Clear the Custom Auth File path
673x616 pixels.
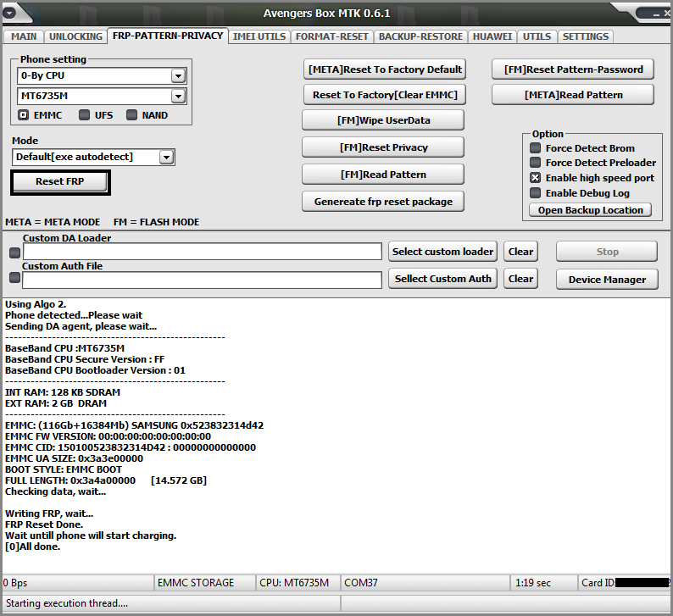pyautogui.click(x=520, y=279)
